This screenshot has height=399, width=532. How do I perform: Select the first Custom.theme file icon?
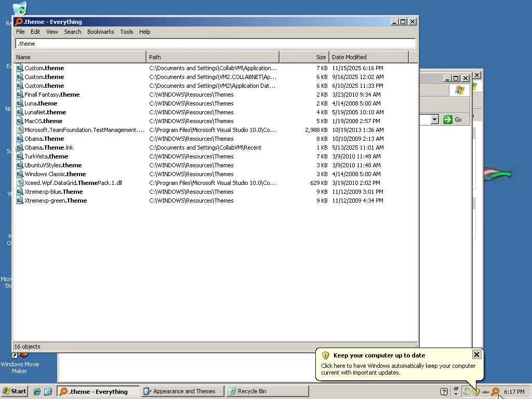20,68
